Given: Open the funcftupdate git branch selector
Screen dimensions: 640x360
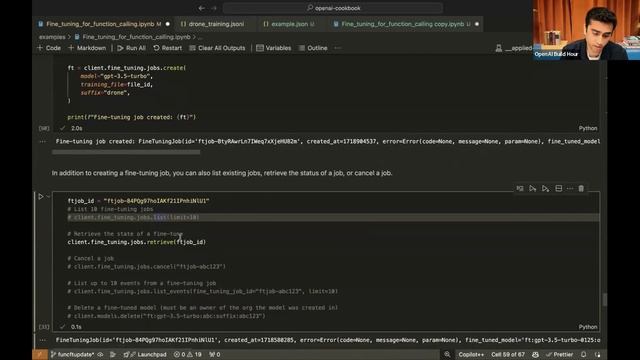Looking at the screenshot, I should [72, 354].
